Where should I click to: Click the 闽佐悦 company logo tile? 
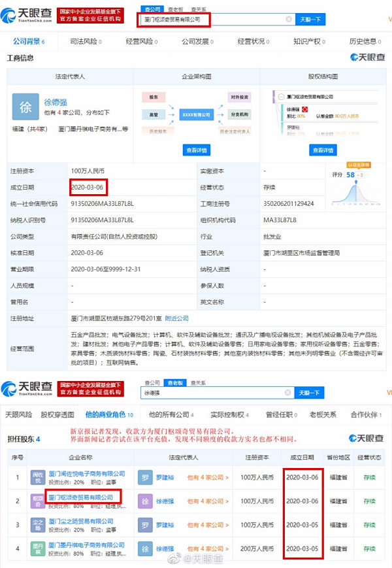pos(38,477)
